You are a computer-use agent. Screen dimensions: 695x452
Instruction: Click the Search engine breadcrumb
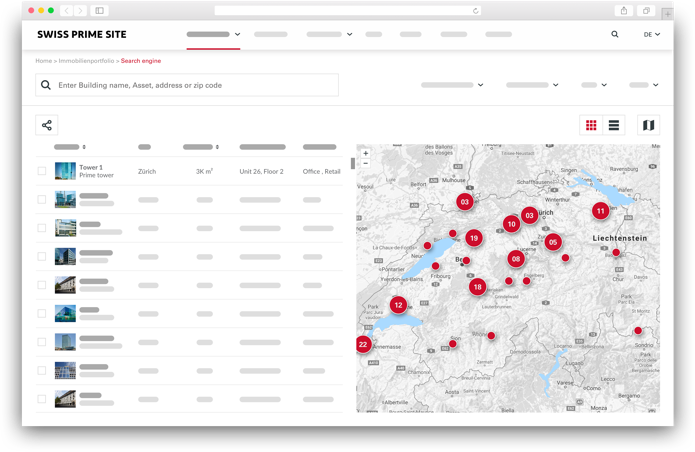pyautogui.click(x=141, y=61)
